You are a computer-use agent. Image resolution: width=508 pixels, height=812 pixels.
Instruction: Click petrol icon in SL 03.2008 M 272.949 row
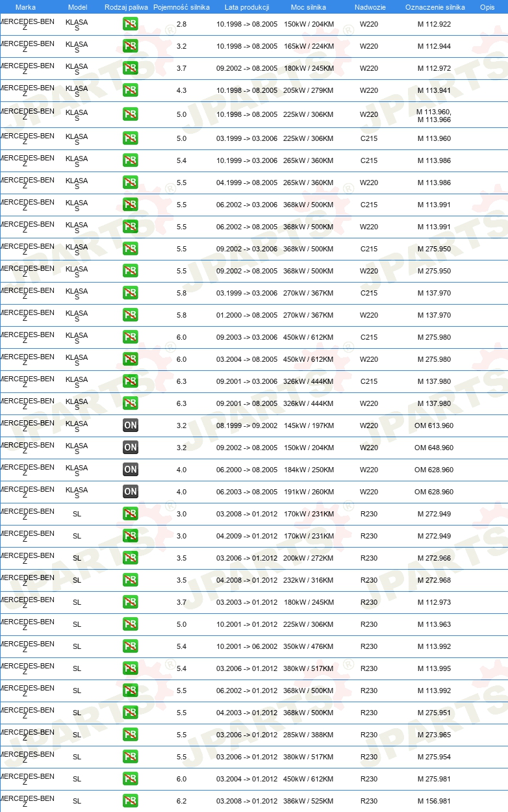[x=131, y=514]
